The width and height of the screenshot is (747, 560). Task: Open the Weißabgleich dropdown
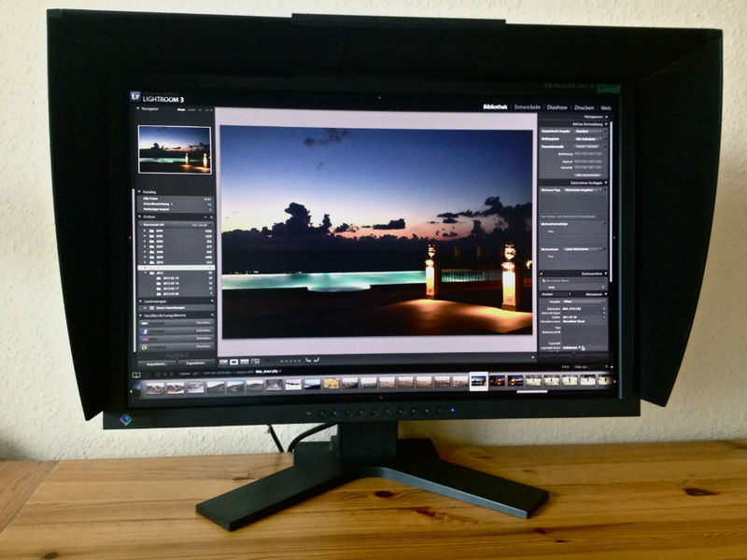(591, 138)
